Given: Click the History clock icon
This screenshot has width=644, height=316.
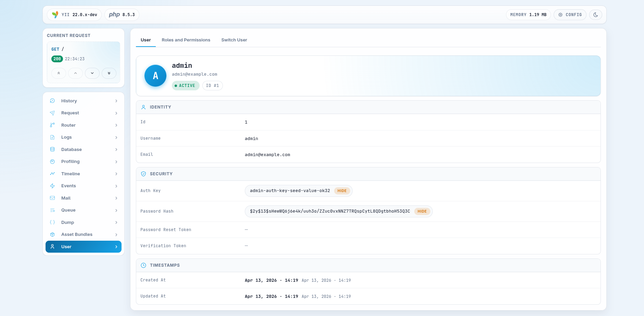Looking at the screenshot, I should (52, 101).
